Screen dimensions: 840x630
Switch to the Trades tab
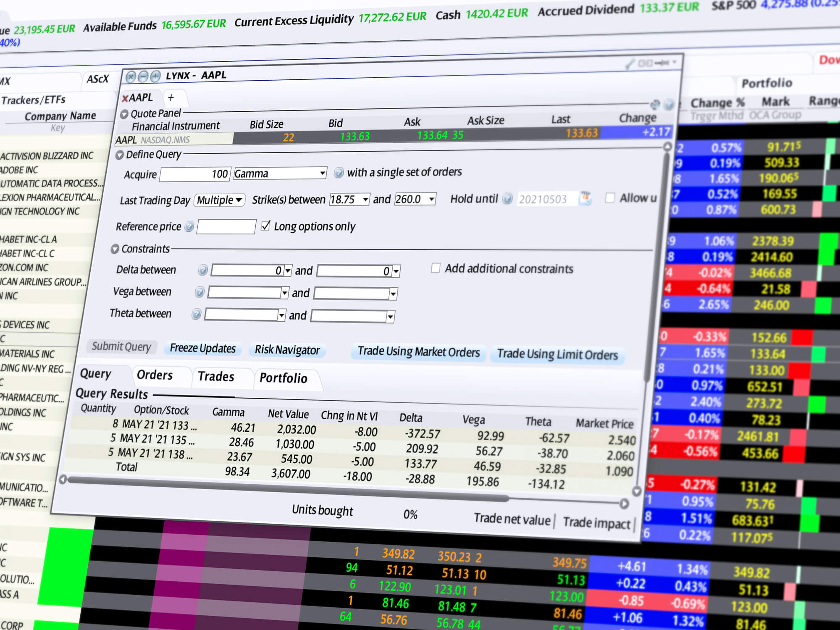click(x=216, y=377)
